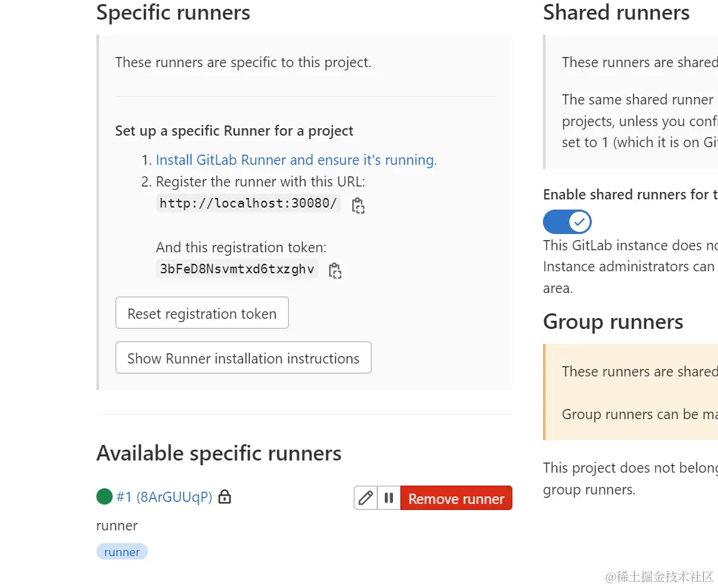Click Available specific runners heading
This screenshot has height=588, width=718.
point(219,453)
